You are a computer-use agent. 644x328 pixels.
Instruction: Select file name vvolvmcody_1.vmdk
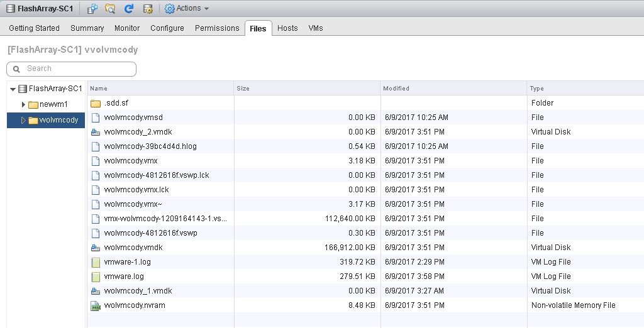click(138, 291)
